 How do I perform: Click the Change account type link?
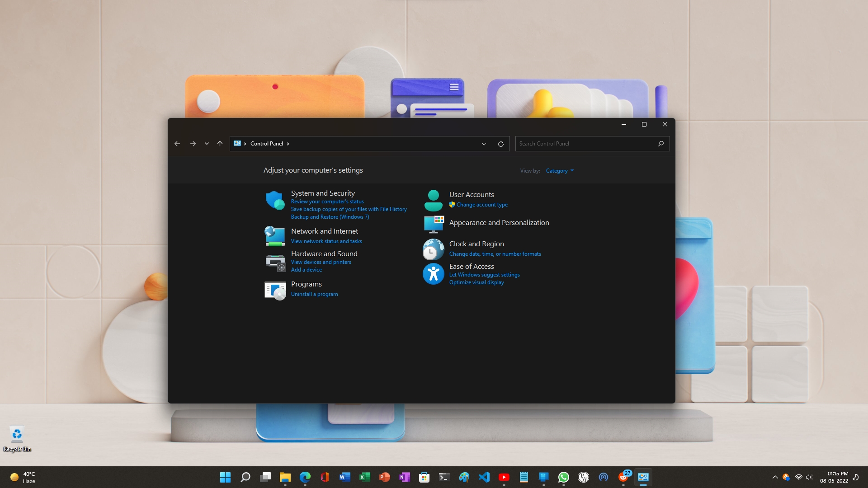coord(481,205)
